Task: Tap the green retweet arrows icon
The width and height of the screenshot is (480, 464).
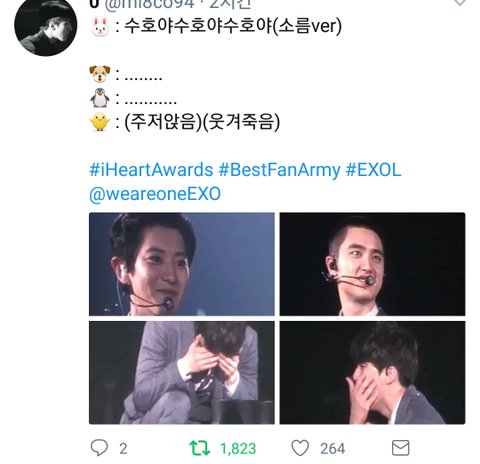Action: (200, 448)
